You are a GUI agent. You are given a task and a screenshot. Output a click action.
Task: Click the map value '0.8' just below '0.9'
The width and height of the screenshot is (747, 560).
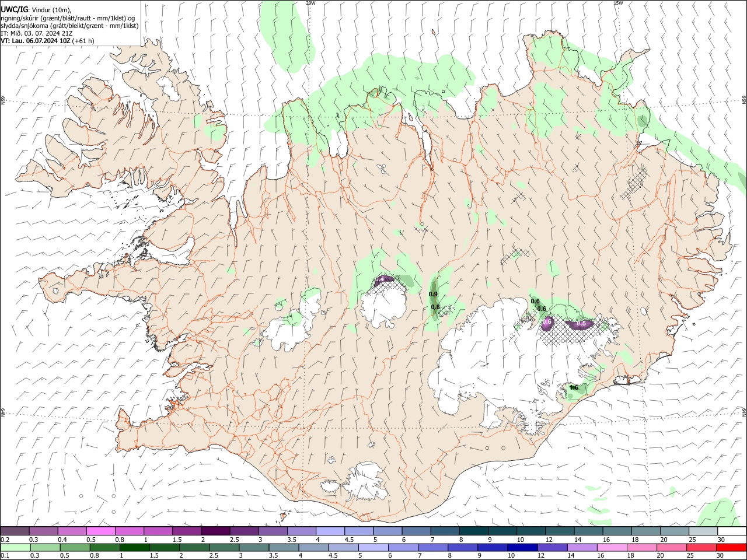pyautogui.click(x=435, y=307)
